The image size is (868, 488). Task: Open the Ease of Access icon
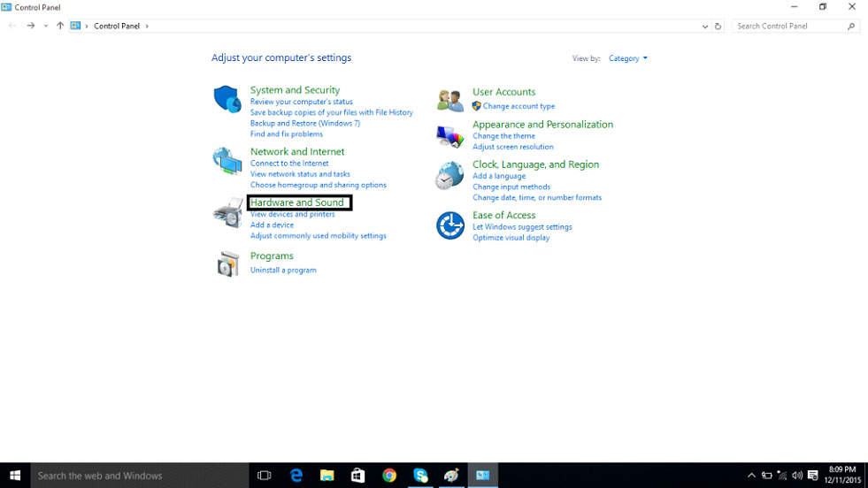[x=450, y=225]
